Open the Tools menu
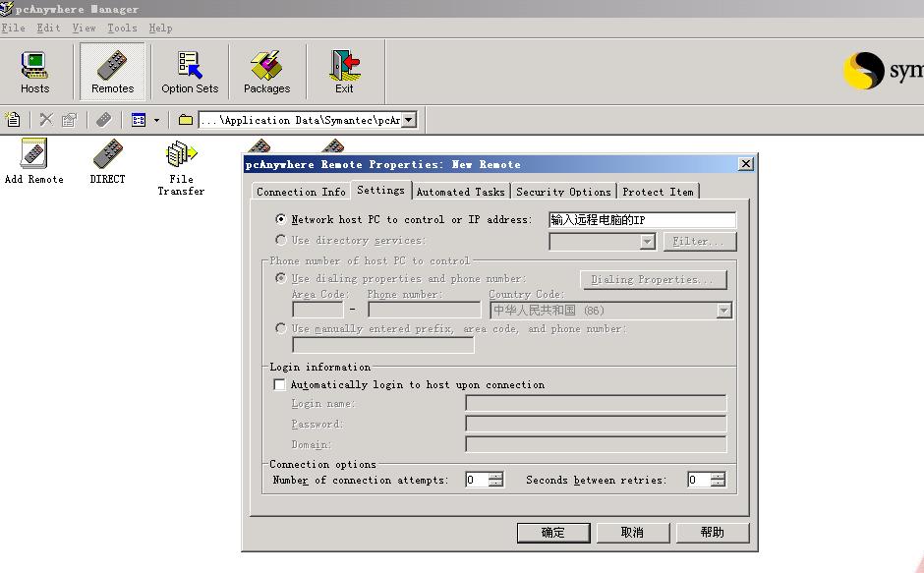The height and width of the screenshot is (573, 924). click(x=122, y=28)
